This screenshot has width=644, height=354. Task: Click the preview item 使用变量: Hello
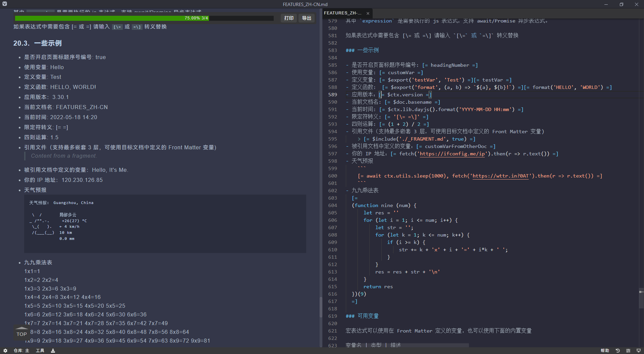pyautogui.click(x=44, y=67)
